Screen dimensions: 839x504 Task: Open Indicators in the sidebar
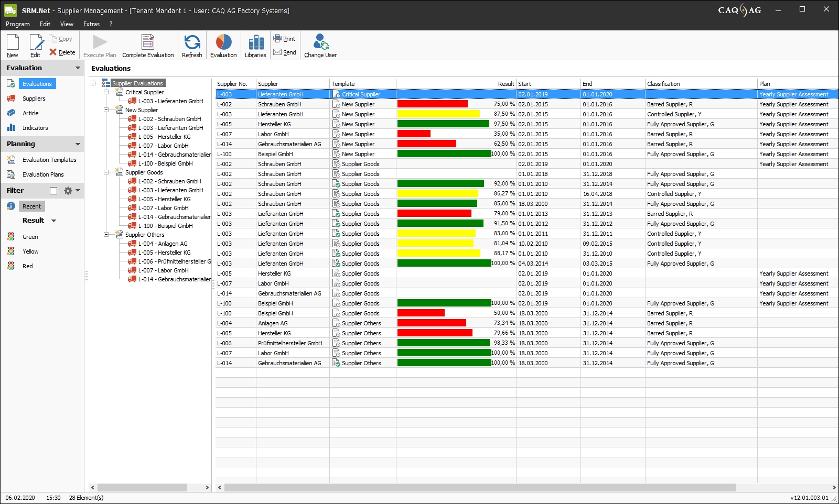click(35, 128)
